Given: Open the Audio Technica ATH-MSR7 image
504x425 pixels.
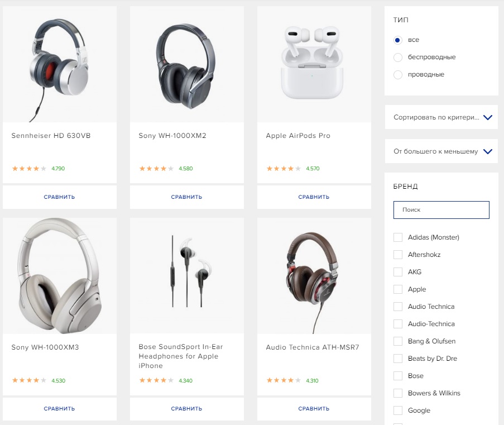Looking at the screenshot, I should [x=314, y=276].
